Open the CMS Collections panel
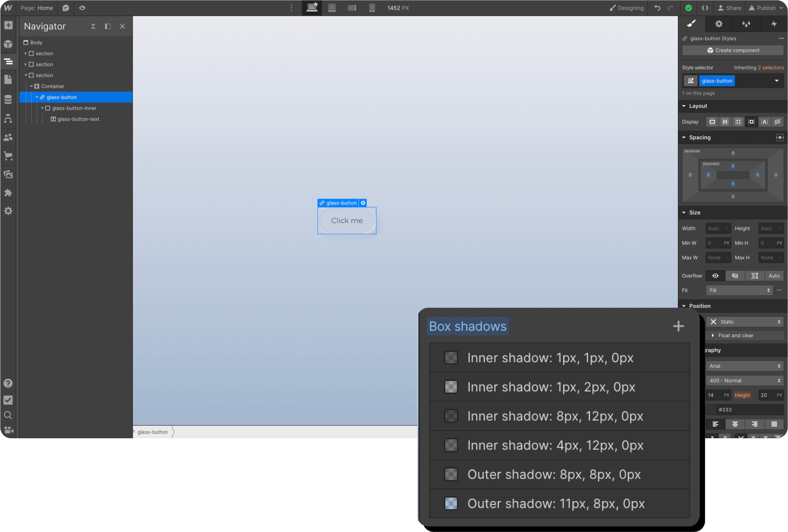 (8, 99)
